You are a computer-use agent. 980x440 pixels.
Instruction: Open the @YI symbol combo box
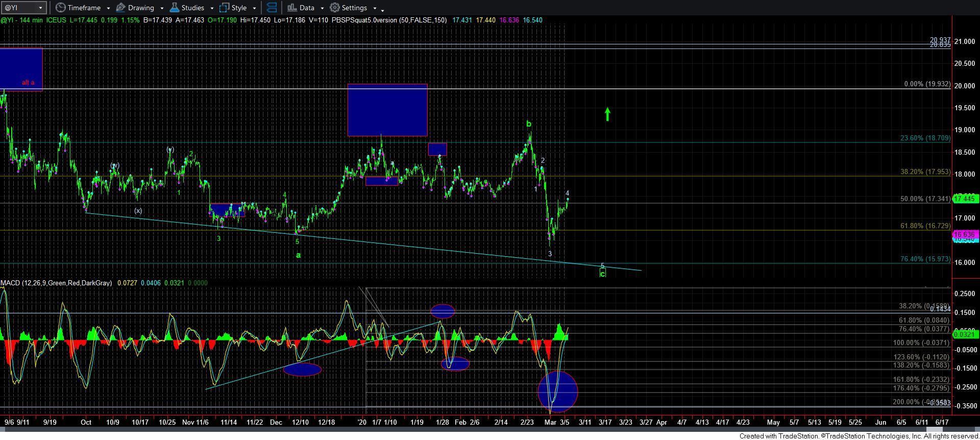pos(24,8)
